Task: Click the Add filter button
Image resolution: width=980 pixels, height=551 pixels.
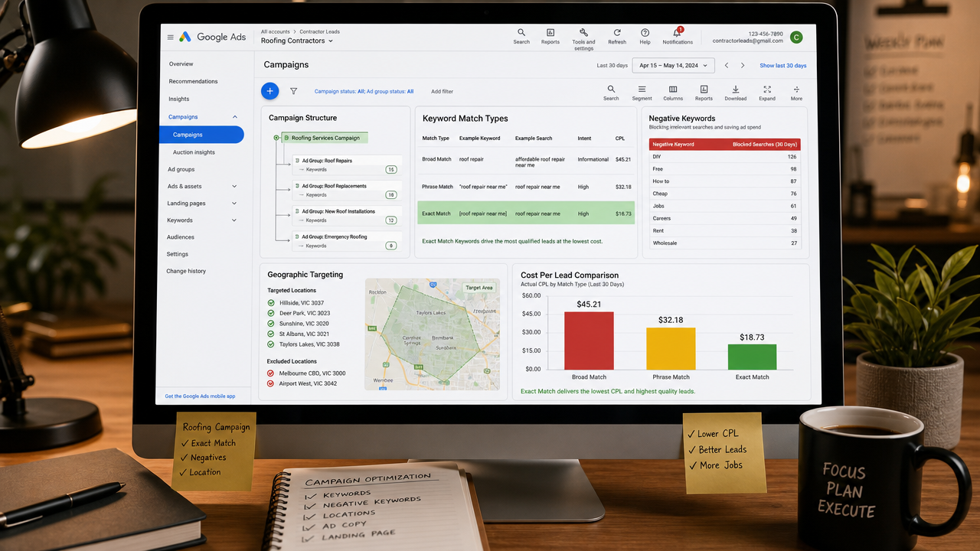Action: click(x=442, y=92)
